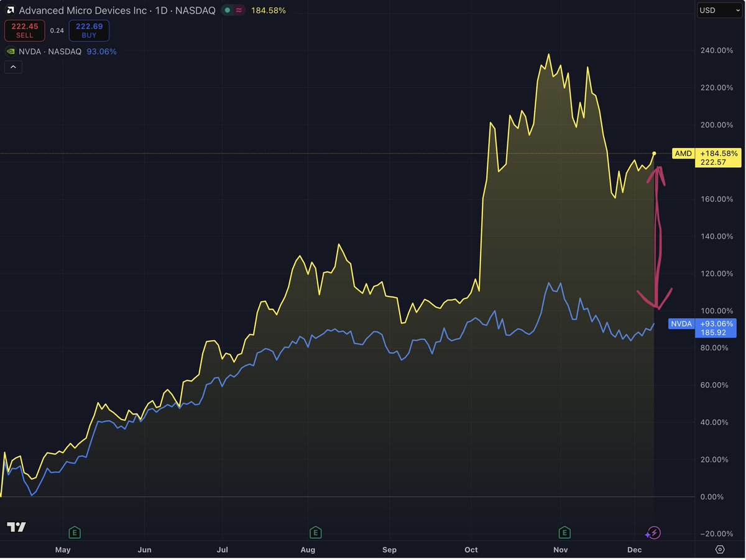Open the USD currency dropdown

(x=719, y=10)
